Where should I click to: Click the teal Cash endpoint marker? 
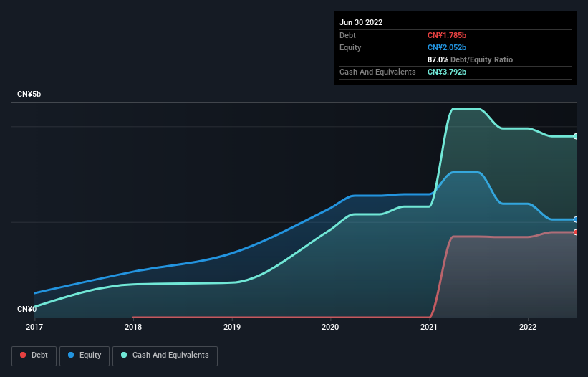(x=576, y=136)
